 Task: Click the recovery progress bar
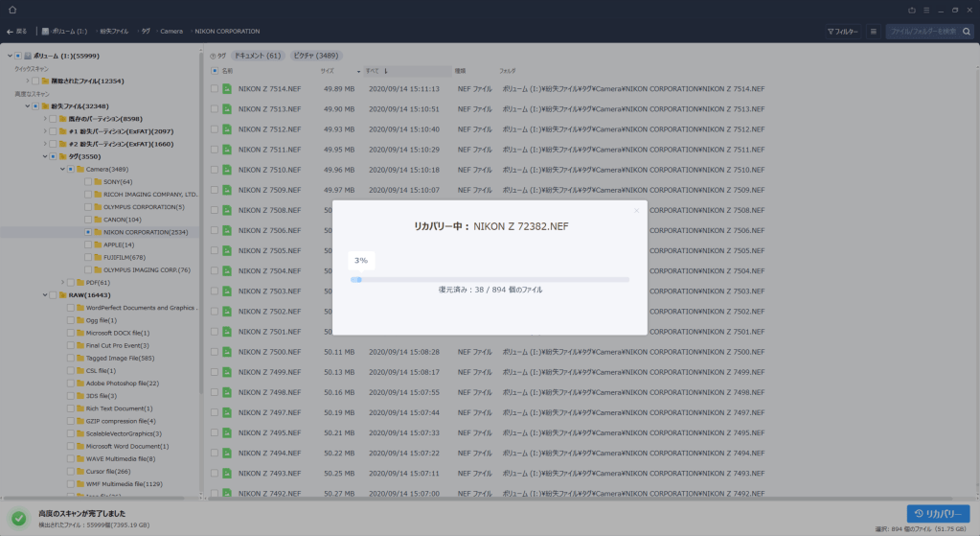[x=490, y=279]
